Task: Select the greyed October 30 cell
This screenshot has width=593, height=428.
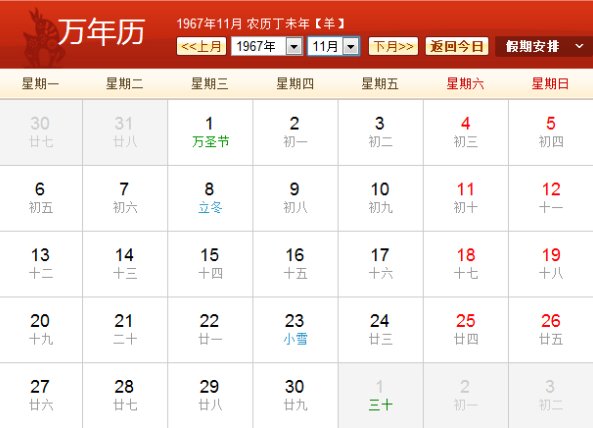Action: (41, 132)
